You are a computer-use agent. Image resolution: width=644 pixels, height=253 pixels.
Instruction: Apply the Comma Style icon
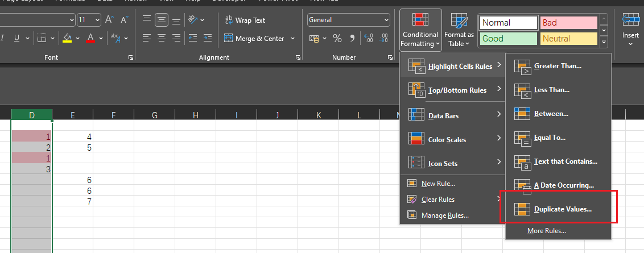tap(352, 39)
